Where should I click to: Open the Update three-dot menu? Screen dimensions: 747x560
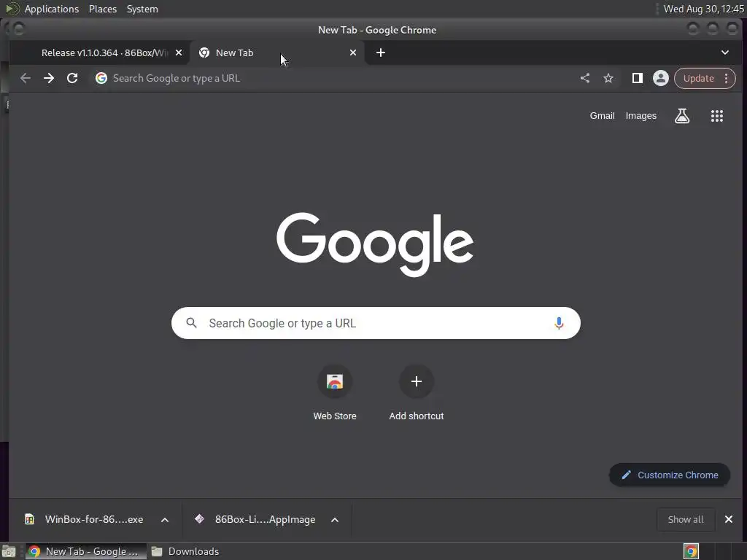pyautogui.click(x=726, y=78)
